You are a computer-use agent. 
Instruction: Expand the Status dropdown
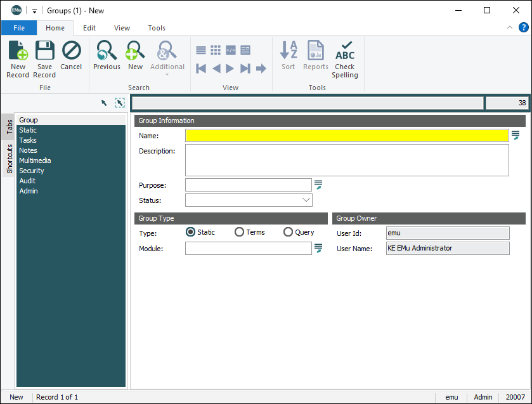[x=306, y=200]
